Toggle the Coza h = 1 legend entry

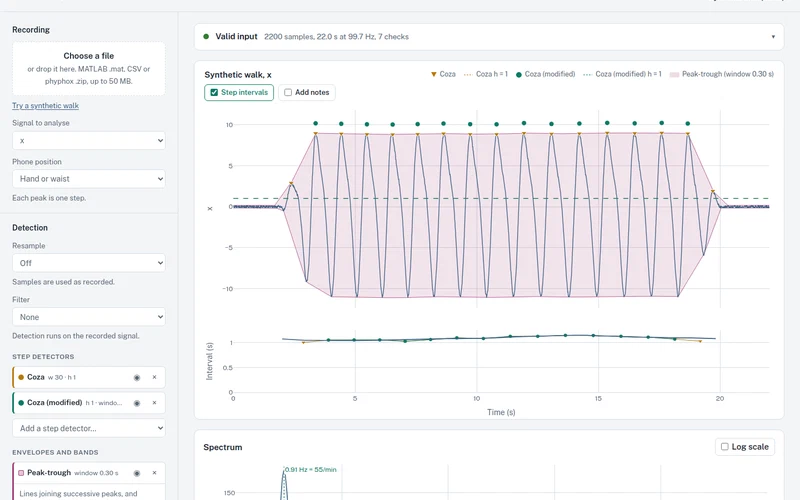pos(486,74)
